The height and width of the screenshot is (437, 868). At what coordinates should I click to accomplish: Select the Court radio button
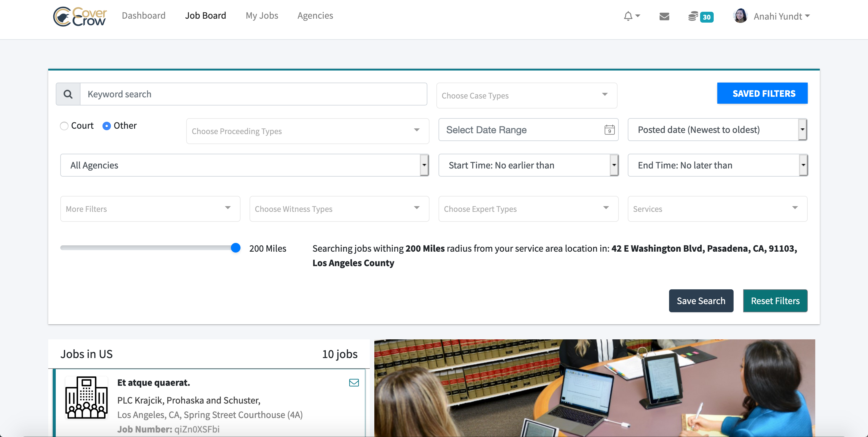click(x=64, y=126)
